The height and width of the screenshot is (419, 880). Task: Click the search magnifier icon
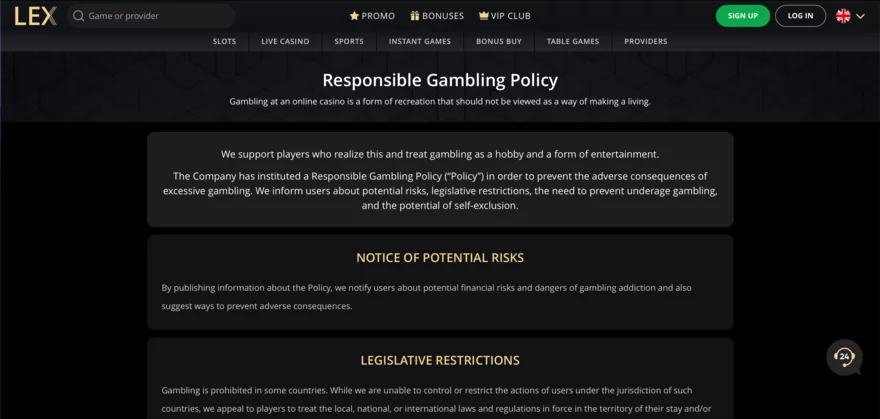coord(78,16)
